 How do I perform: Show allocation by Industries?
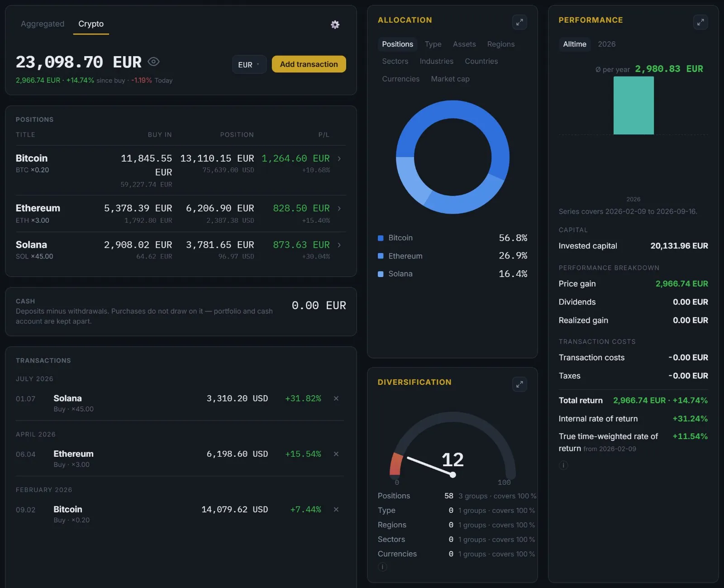pos(436,61)
